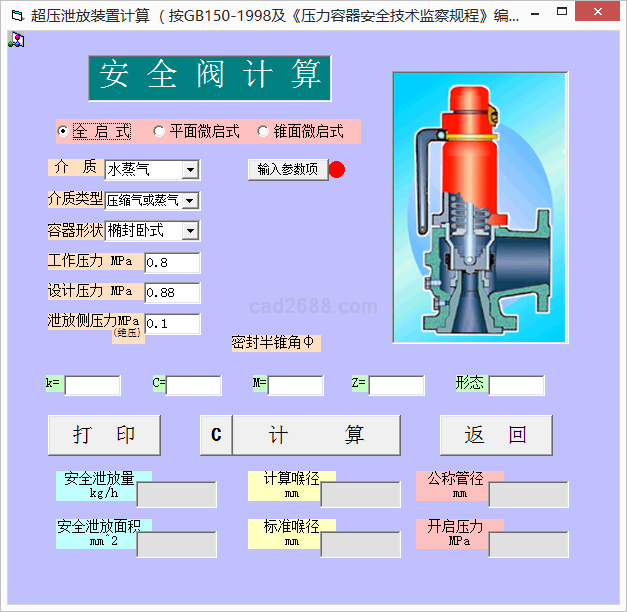
Task: Pick the 锥面微启式 radio button
Action: click(x=264, y=131)
